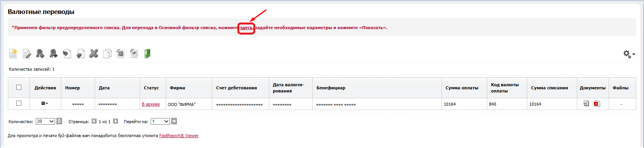Click the "Дата" column header
The image size is (644, 148).
[x=104, y=88]
